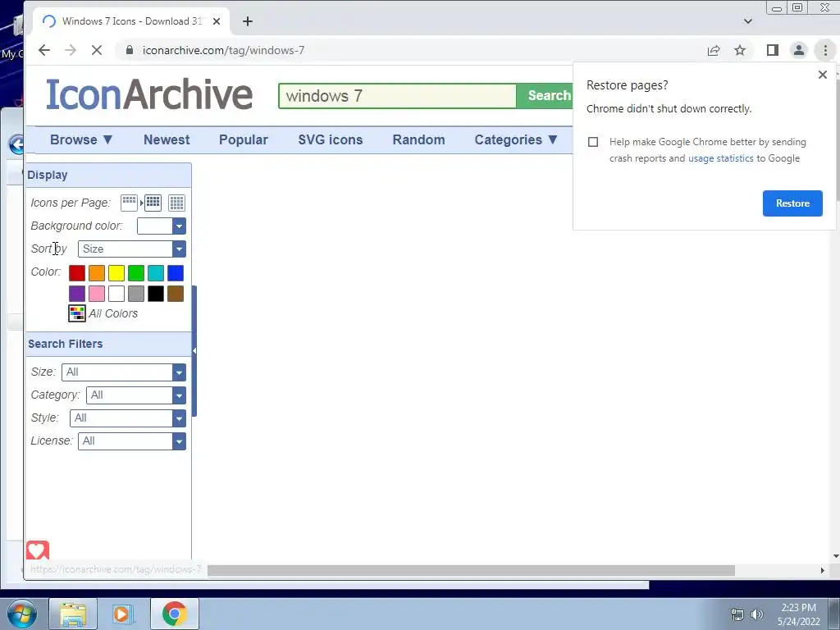
Task: Open Sort by dropdown
Action: 132,249
